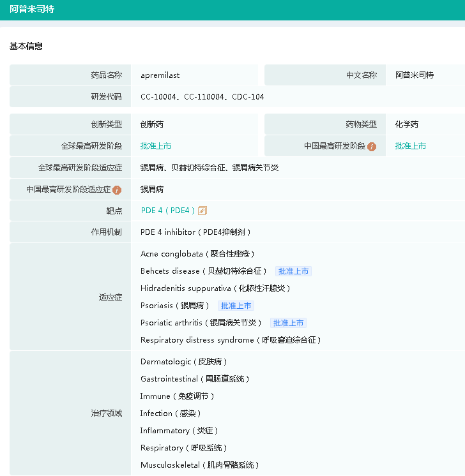The image size is (465, 476).
Task: Click Inflammatory (炎症) therapy area
Action: [x=179, y=431]
